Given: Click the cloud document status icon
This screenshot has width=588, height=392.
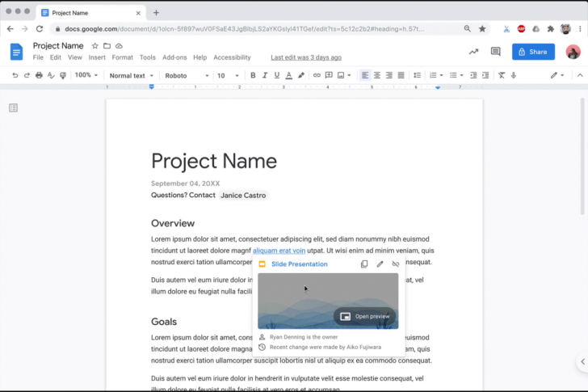Looking at the screenshot, I should (x=119, y=46).
